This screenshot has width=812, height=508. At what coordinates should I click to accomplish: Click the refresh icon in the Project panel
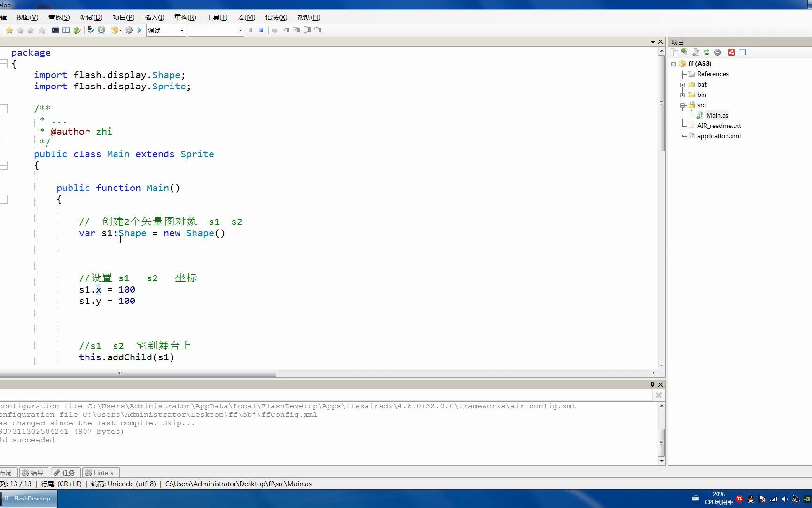[x=707, y=52]
